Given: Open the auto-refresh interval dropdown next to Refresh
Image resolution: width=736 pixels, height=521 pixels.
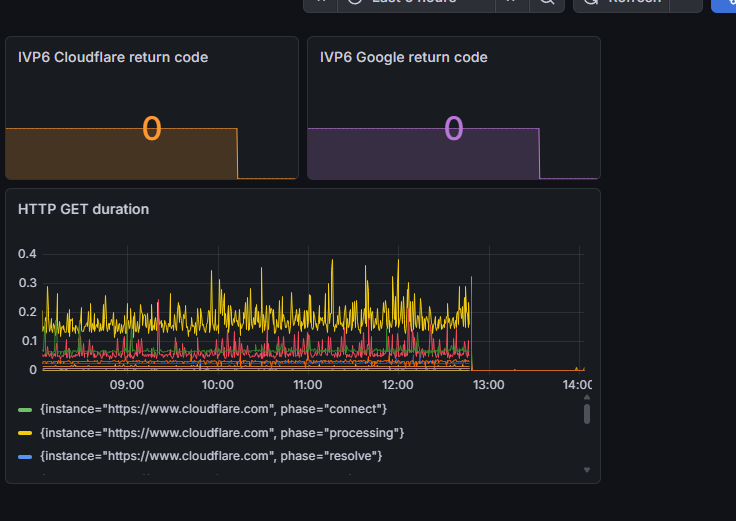Looking at the screenshot, I should click(686, 2).
